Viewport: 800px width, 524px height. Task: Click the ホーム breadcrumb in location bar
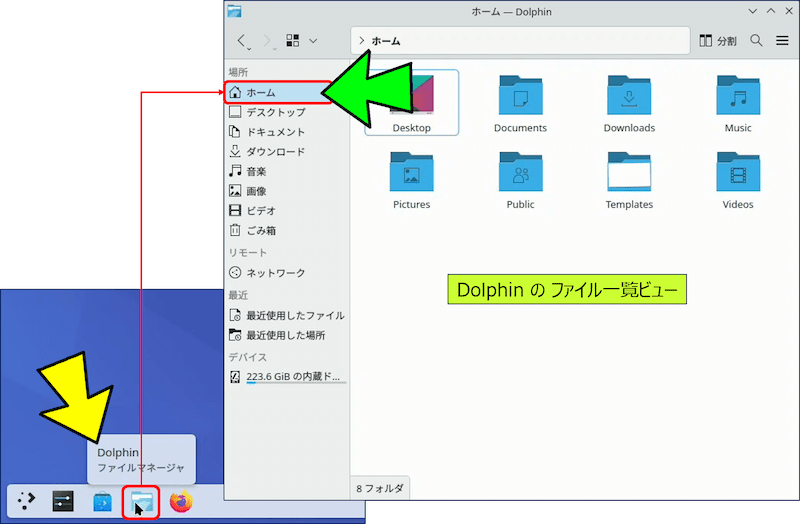click(386, 41)
